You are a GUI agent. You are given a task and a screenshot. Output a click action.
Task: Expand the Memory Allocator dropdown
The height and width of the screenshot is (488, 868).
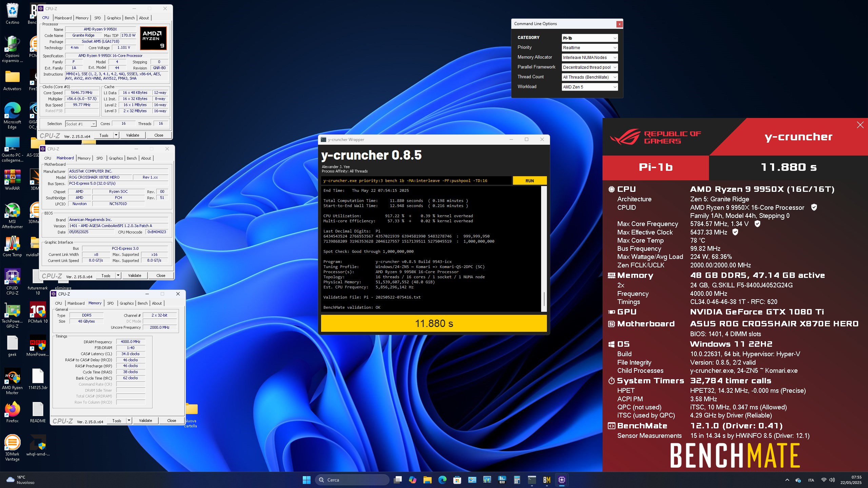coord(590,58)
